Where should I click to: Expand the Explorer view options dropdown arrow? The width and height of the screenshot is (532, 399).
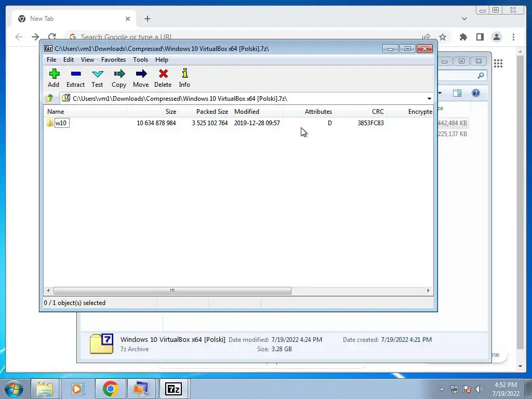[x=440, y=93]
